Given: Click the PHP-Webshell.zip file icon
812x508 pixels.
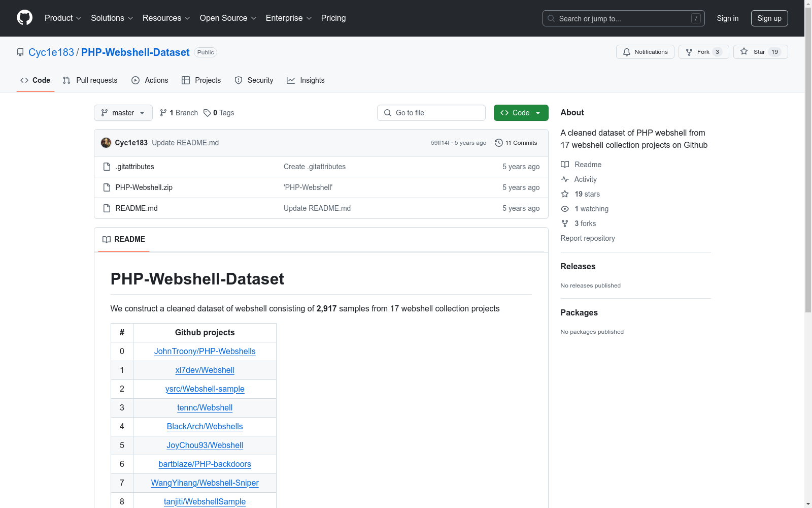Looking at the screenshot, I should pyautogui.click(x=107, y=187).
